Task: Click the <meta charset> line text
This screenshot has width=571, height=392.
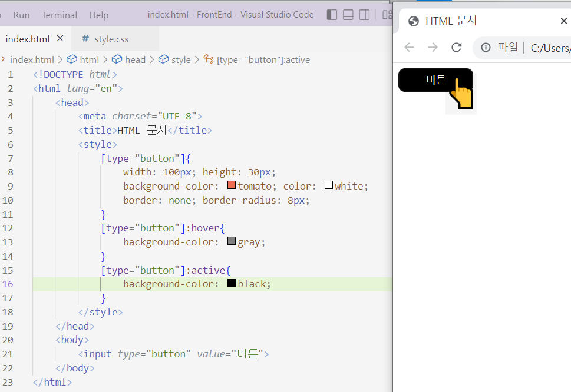Action: click(x=140, y=117)
